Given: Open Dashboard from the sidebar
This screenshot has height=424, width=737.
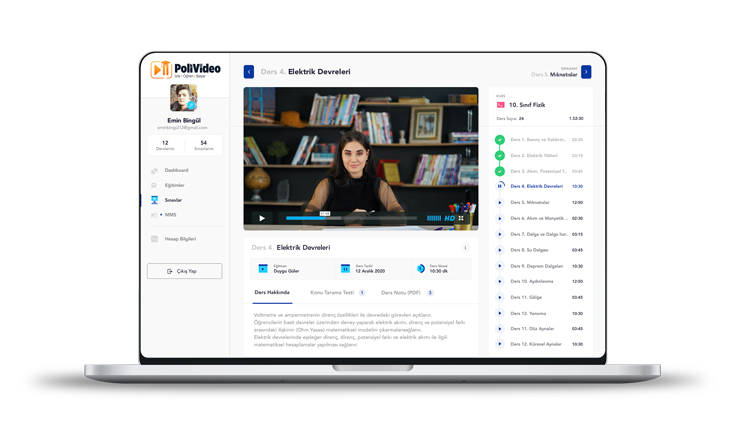Looking at the screenshot, I should coord(176,171).
